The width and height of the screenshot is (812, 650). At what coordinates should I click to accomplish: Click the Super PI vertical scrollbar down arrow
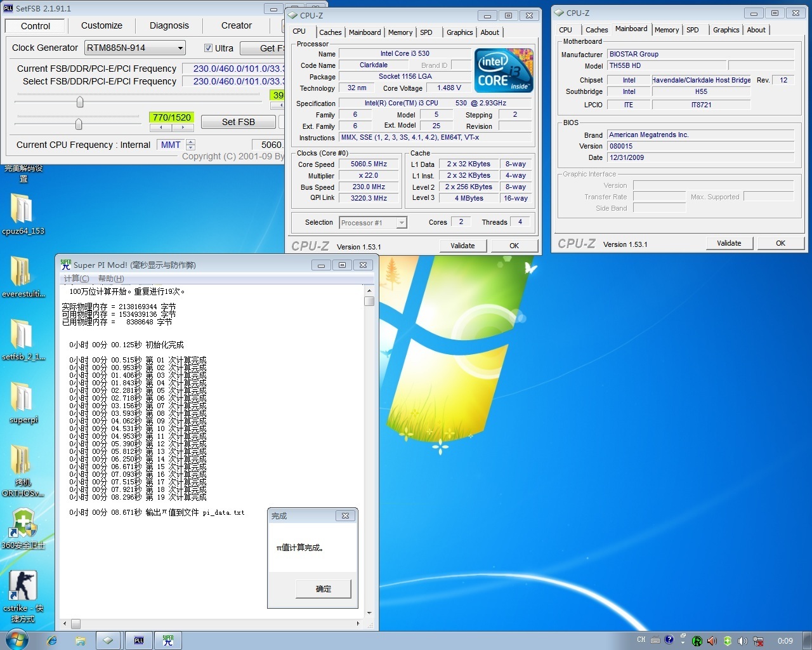point(369,613)
